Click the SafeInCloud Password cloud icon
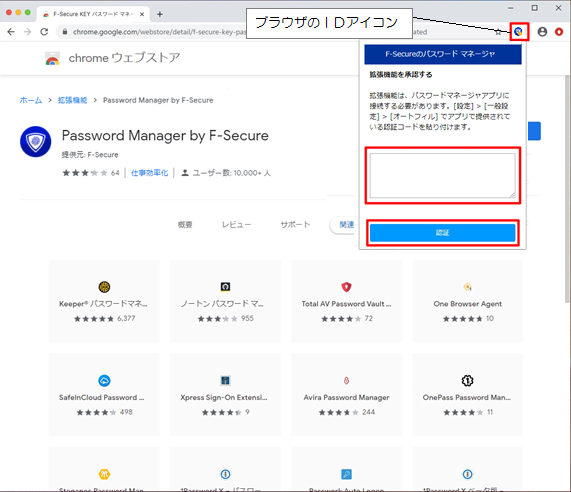This screenshot has width=571, height=492. tap(105, 381)
